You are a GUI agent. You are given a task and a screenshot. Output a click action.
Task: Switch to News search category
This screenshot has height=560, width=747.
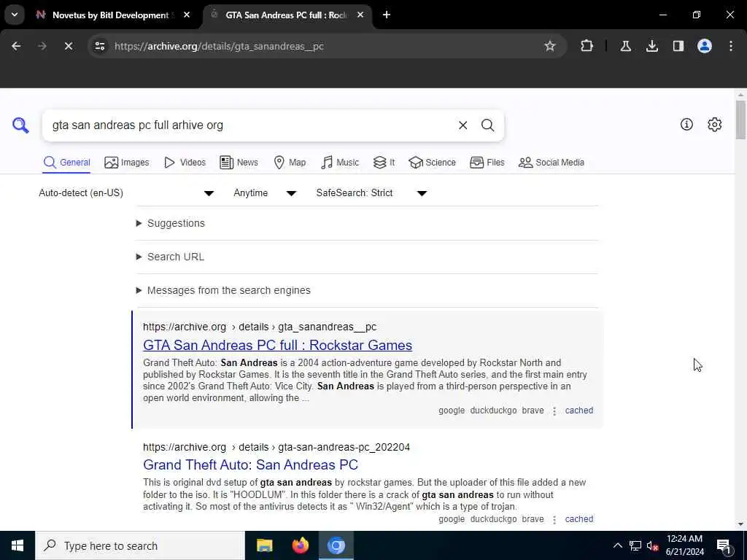point(239,163)
